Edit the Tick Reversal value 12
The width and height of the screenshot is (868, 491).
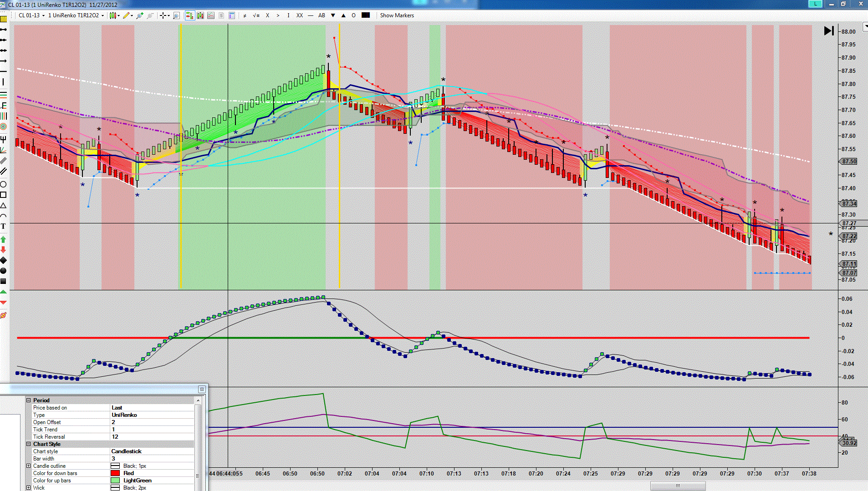[x=153, y=437]
